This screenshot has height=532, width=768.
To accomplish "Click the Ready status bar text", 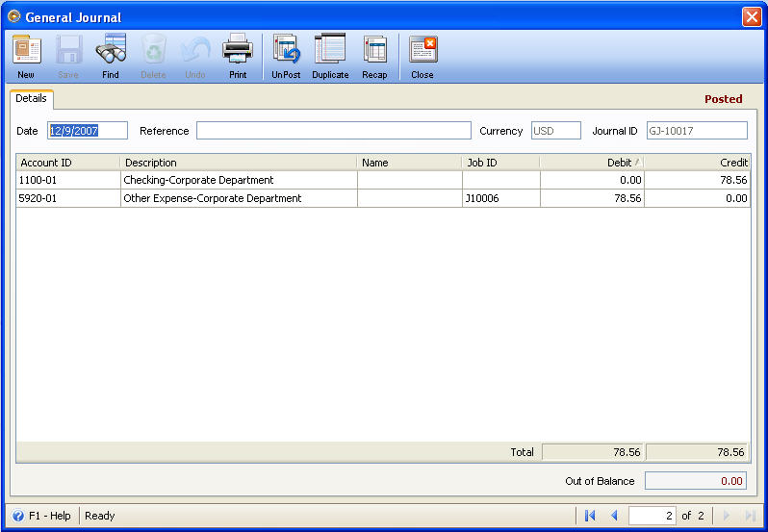I will (x=100, y=516).
